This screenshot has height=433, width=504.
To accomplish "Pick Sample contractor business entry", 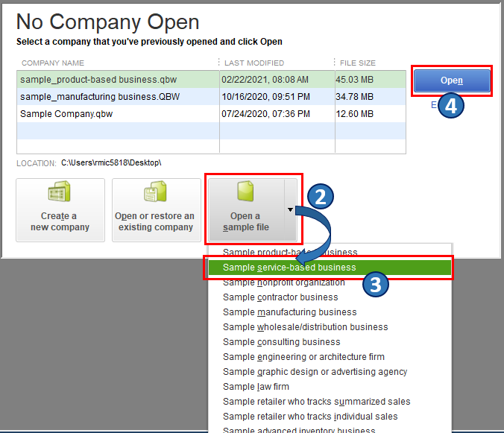I will click(280, 297).
